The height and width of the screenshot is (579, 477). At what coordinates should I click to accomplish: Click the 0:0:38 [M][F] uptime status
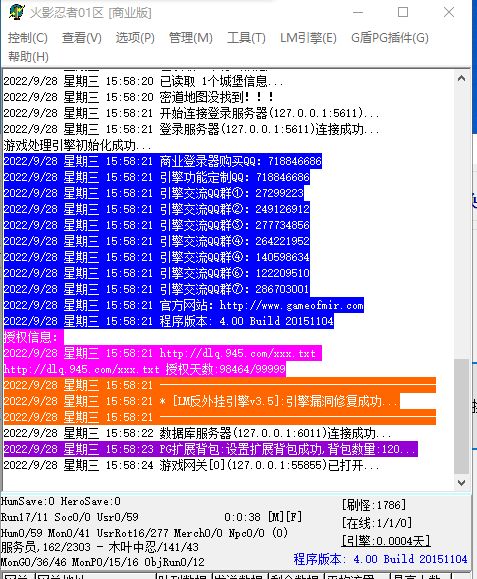pos(263,517)
